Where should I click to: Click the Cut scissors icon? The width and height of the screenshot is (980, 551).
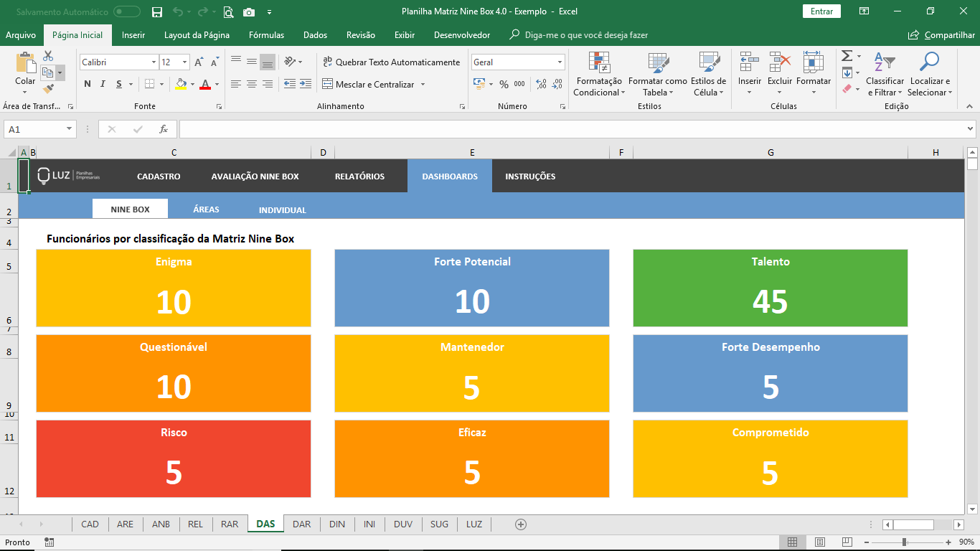[48, 56]
